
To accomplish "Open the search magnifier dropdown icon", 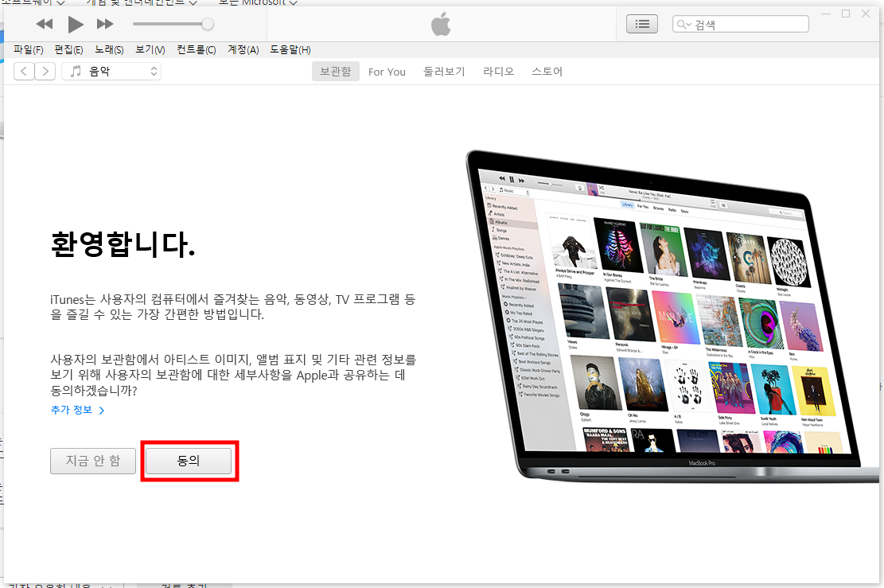I will [683, 24].
